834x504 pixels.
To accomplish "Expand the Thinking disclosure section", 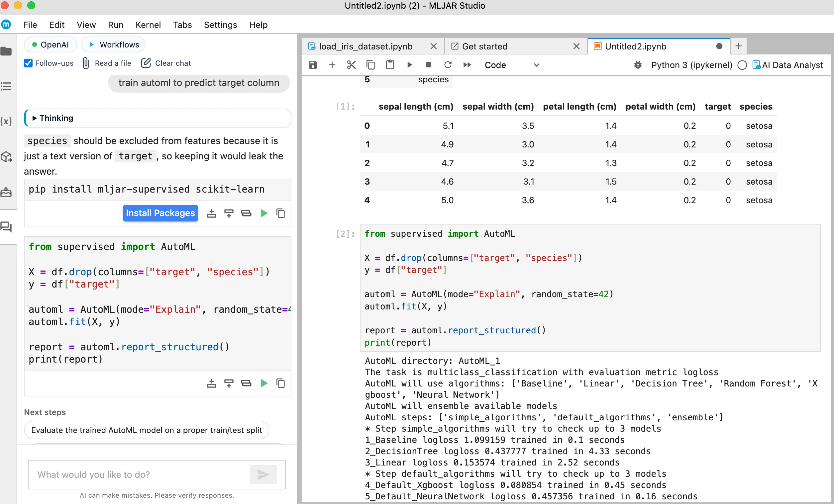I will pyautogui.click(x=158, y=118).
